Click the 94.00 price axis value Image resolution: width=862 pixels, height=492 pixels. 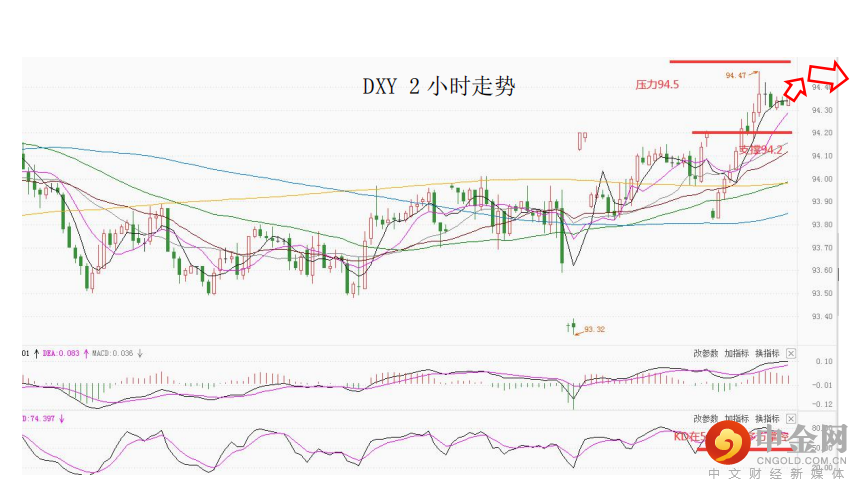[822, 179]
